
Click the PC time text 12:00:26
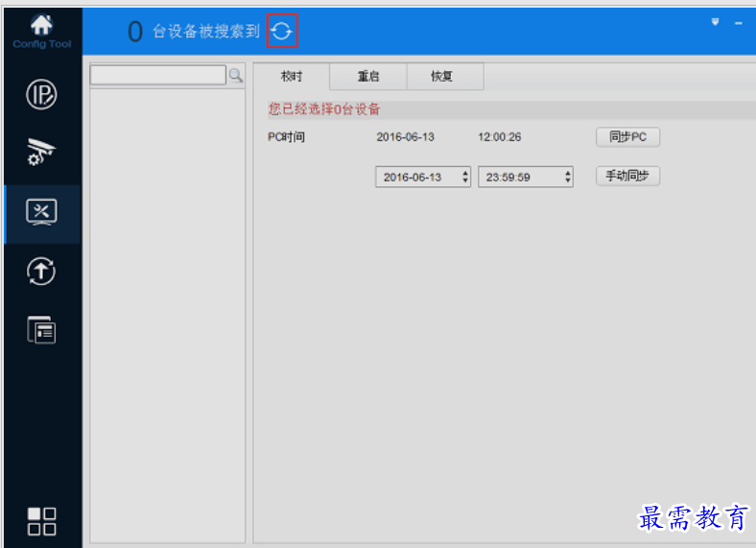(500, 137)
